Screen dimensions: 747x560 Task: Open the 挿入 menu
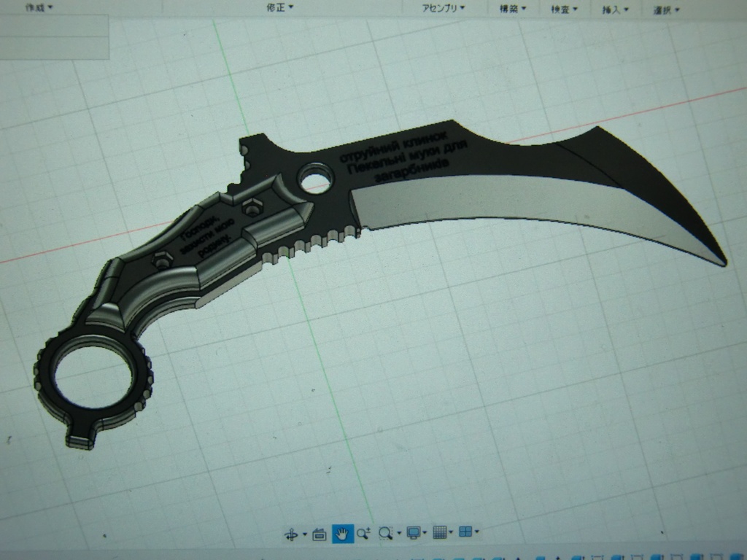615,9
